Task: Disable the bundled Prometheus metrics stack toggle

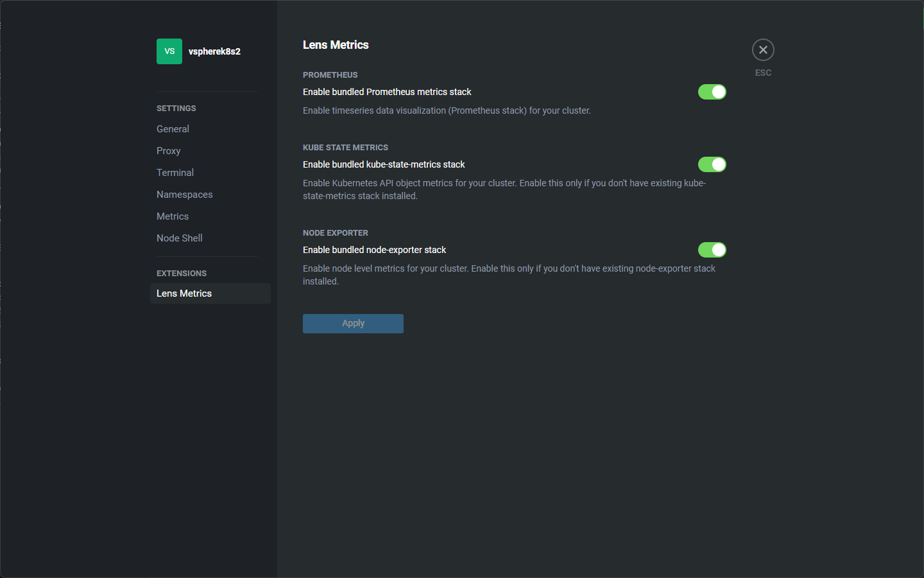Action: click(x=712, y=92)
